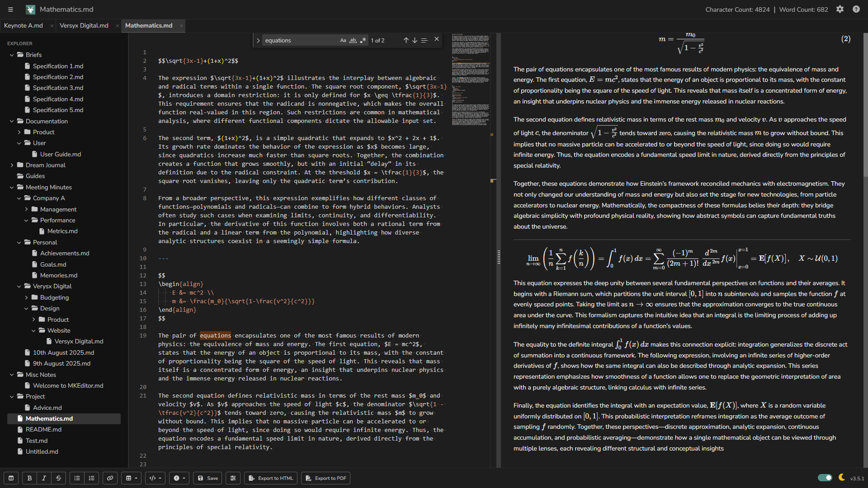The image size is (868, 488).
Task: Expand the replace field chevron in find box
Action: (258, 40)
